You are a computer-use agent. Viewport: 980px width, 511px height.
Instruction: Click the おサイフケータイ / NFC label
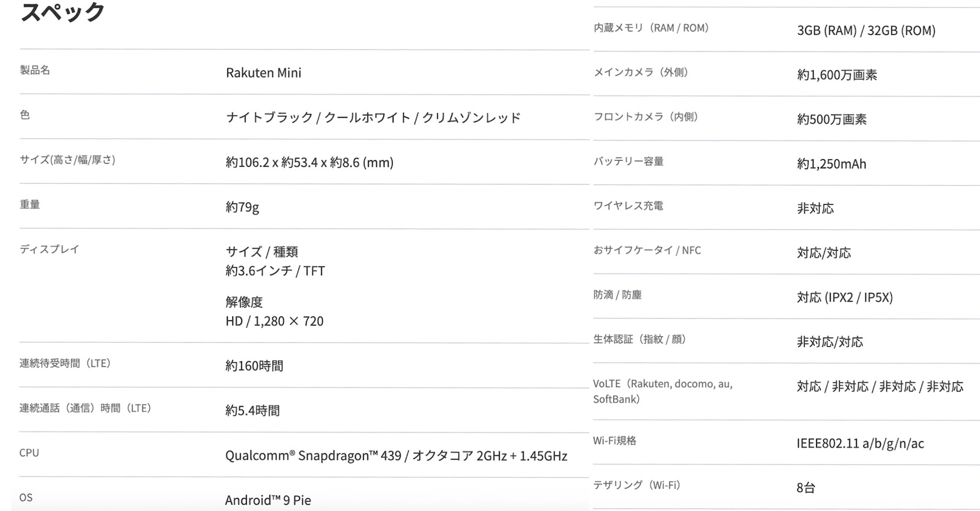pyautogui.click(x=647, y=251)
